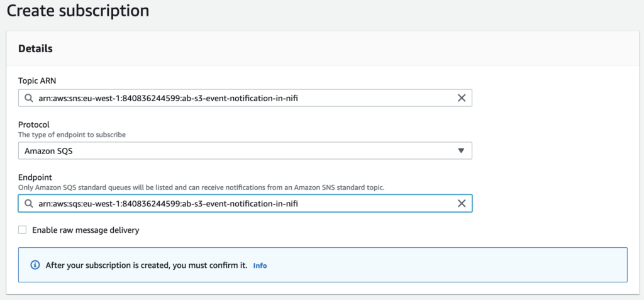This screenshot has height=300, width=644.
Task: Click the magnifier icon in Endpoint field
Action: click(29, 204)
